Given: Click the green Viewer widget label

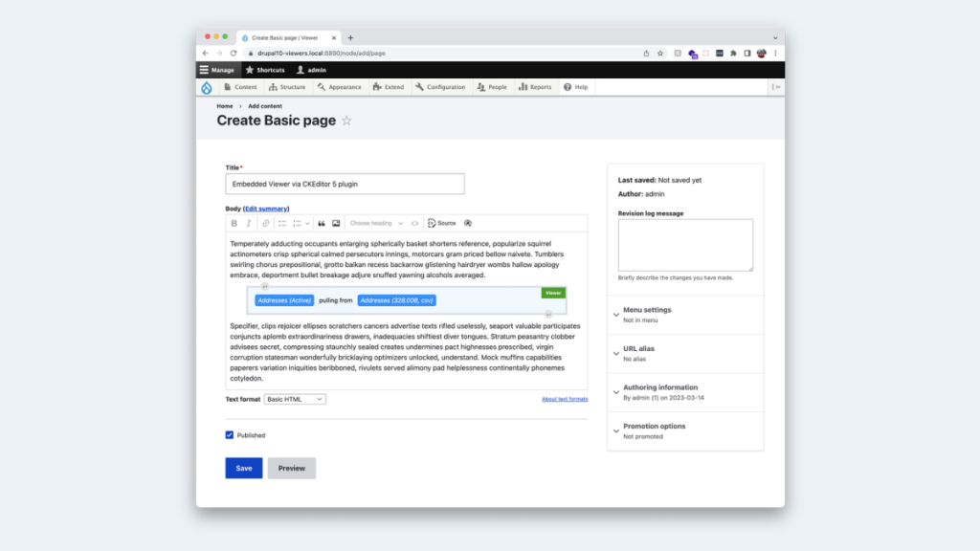Looking at the screenshot, I should coord(553,293).
